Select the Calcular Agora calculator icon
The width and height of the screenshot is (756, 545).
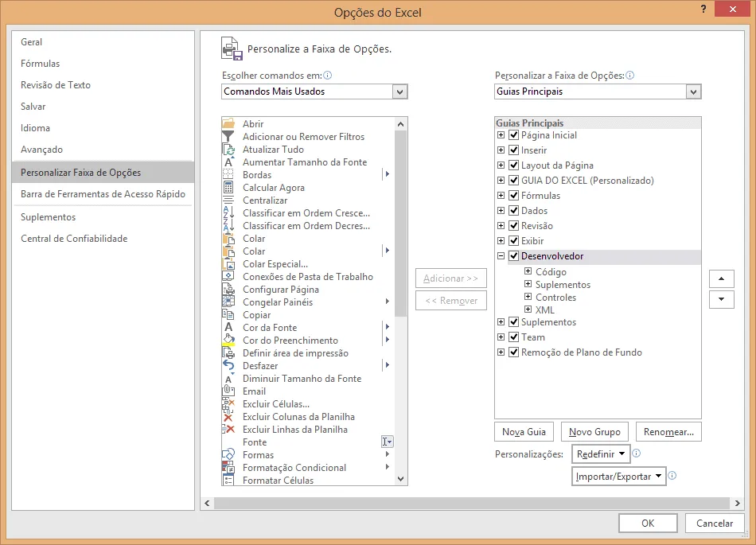(x=228, y=188)
